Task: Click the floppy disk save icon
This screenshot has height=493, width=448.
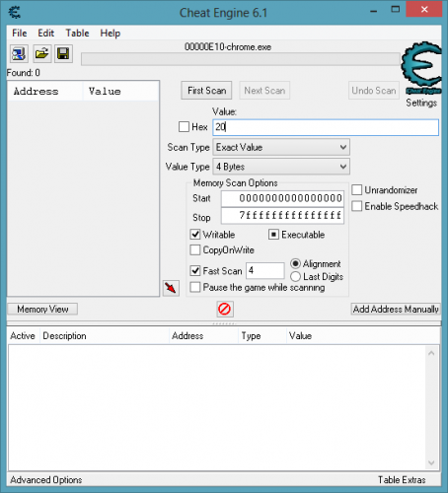Action: [x=63, y=53]
